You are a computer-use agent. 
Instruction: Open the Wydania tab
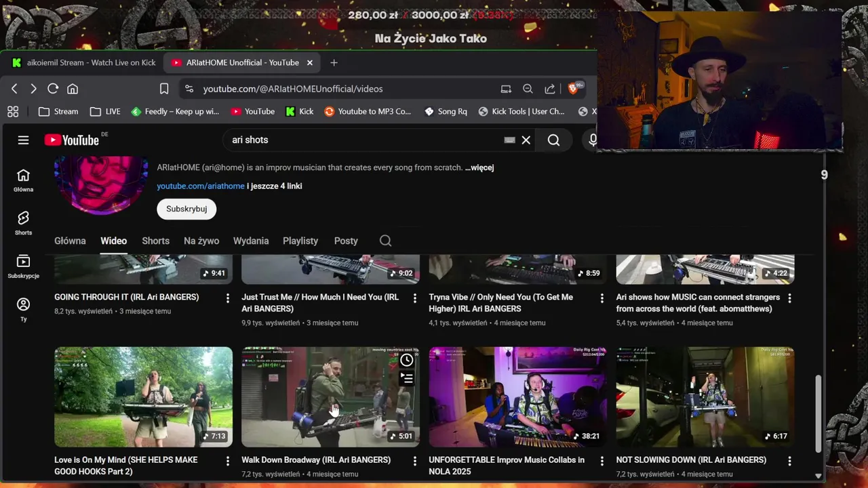(x=251, y=241)
